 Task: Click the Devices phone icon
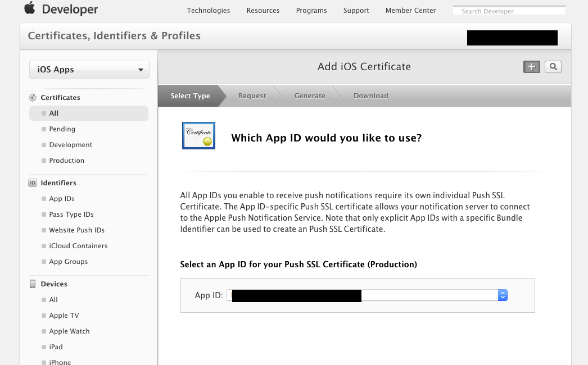[33, 284]
